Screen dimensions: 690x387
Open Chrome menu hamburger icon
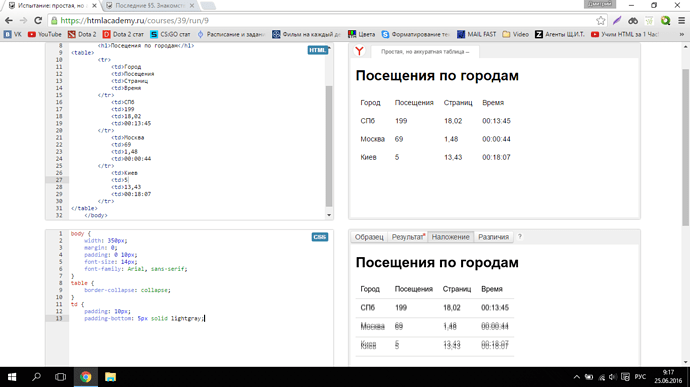[x=681, y=21]
